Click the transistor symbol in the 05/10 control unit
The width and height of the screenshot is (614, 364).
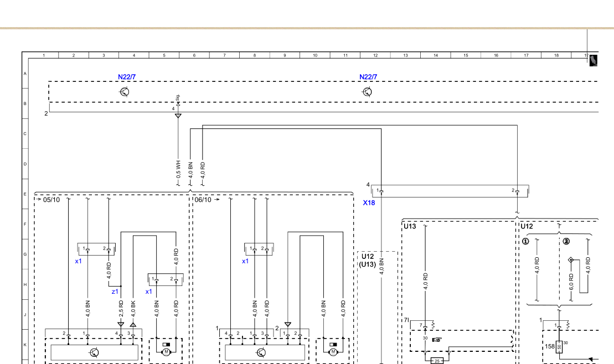[x=94, y=352]
